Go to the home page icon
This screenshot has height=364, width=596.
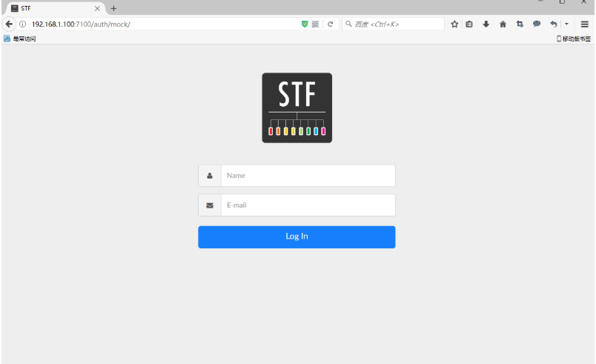tap(503, 24)
